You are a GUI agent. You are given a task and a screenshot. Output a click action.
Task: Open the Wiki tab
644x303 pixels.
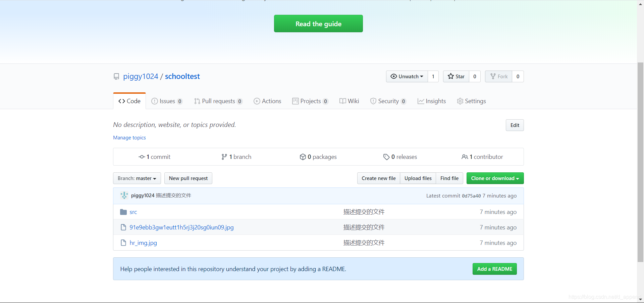coord(349,101)
